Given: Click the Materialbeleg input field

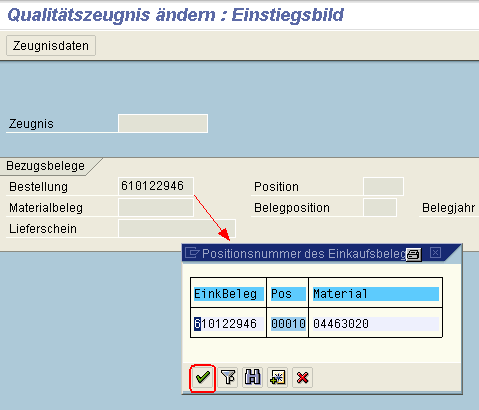Looking at the screenshot, I should click(x=156, y=207).
